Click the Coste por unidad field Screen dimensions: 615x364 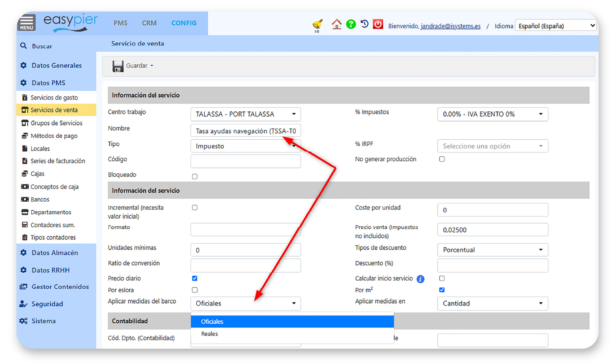pos(493,210)
